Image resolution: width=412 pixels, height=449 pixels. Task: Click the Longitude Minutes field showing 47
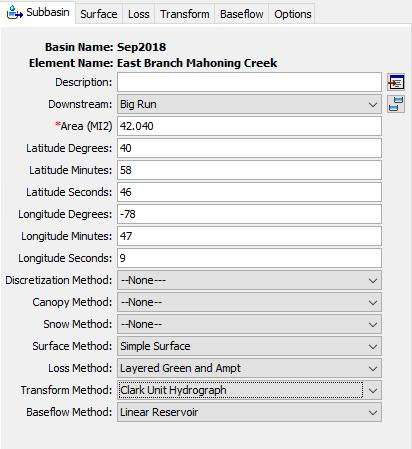(249, 236)
